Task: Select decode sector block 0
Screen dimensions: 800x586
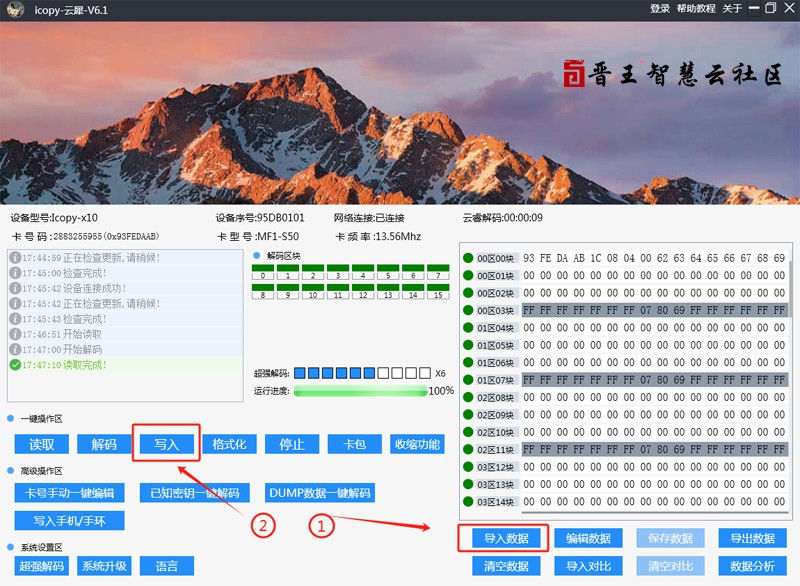Action: 263,272
